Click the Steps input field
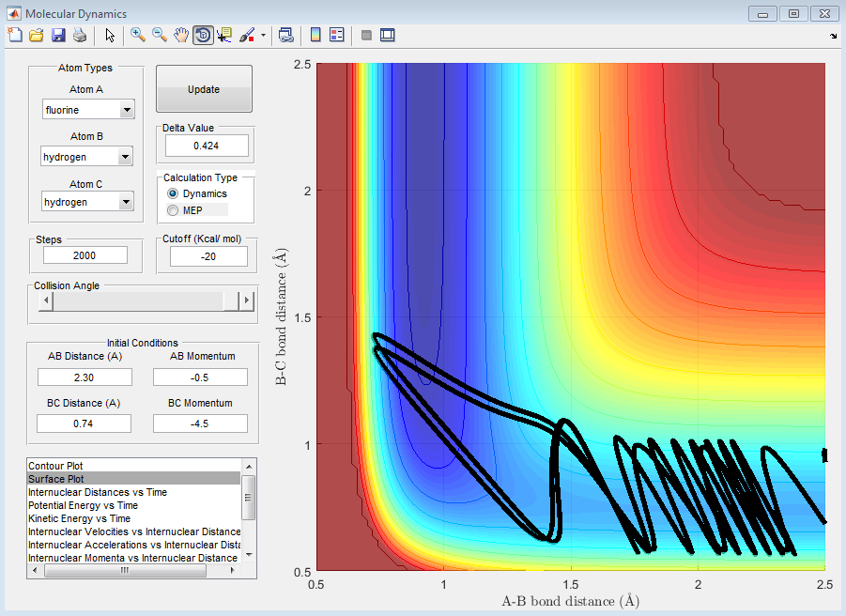This screenshot has height=616, width=846. tap(85, 255)
